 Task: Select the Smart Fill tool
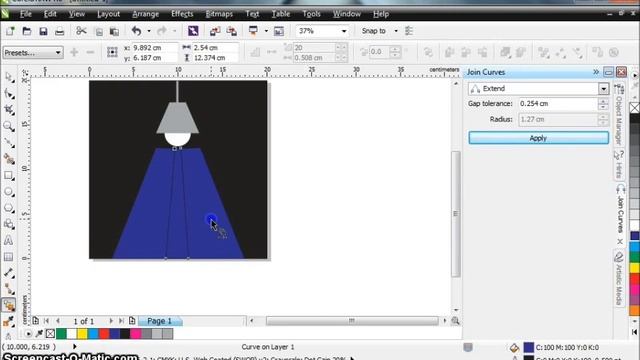[9, 159]
